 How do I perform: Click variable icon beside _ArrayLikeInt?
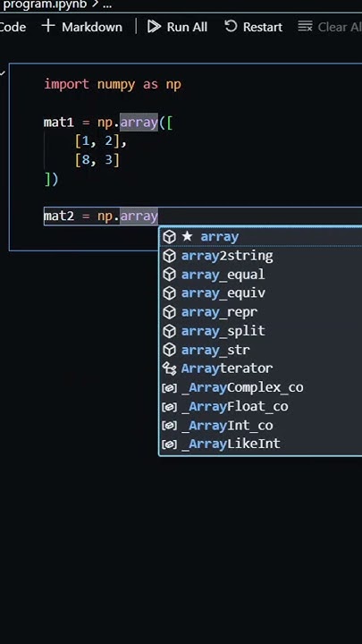coord(169,445)
